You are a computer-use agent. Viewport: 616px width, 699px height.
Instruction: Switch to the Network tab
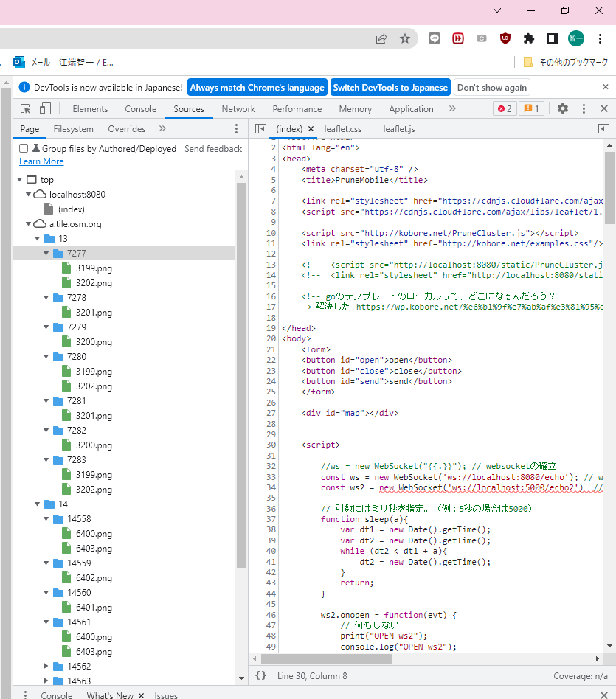pos(238,108)
